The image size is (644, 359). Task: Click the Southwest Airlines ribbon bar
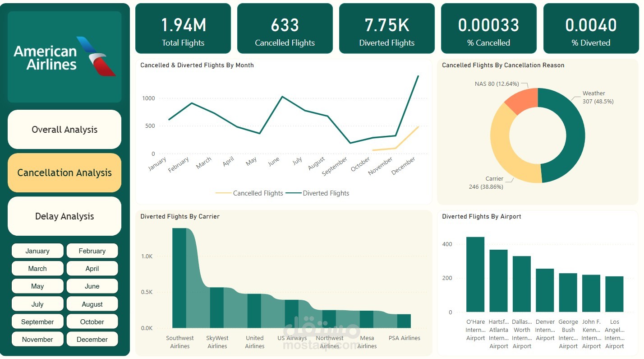pos(179,278)
